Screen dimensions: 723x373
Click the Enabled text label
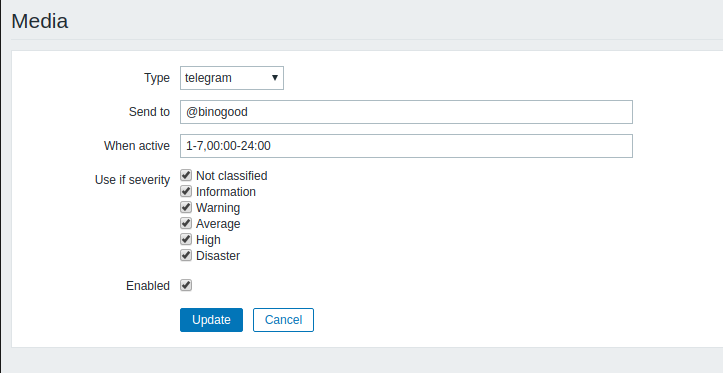(148, 286)
